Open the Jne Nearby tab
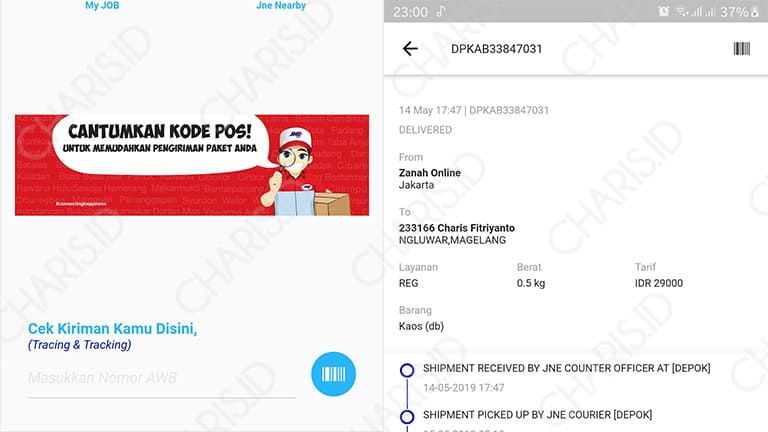 pyautogui.click(x=281, y=5)
